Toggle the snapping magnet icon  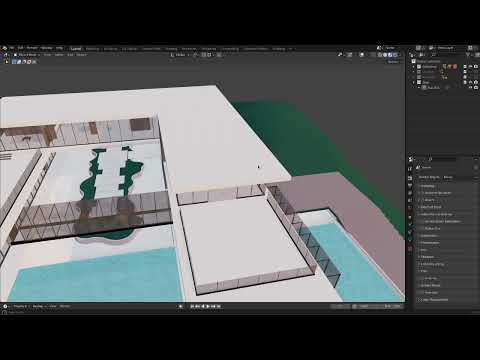(x=196, y=55)
